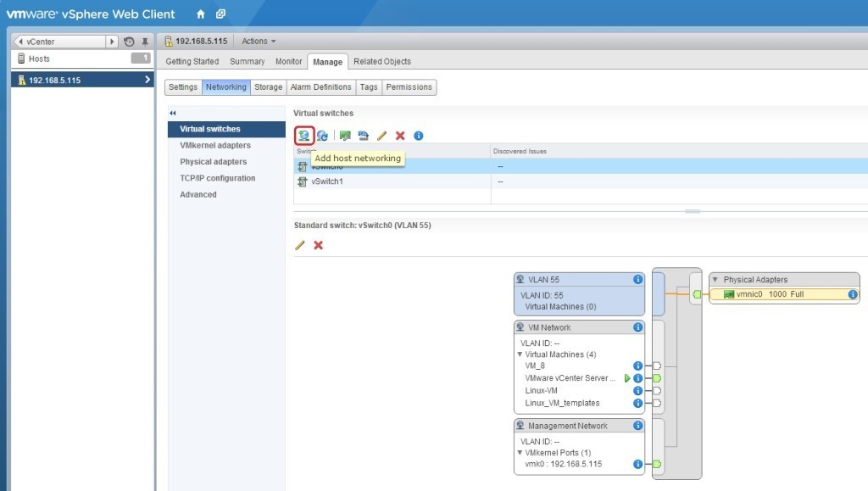Click the blue migrate-adapter icon in the switches toolbar

[x=363, y=136]
